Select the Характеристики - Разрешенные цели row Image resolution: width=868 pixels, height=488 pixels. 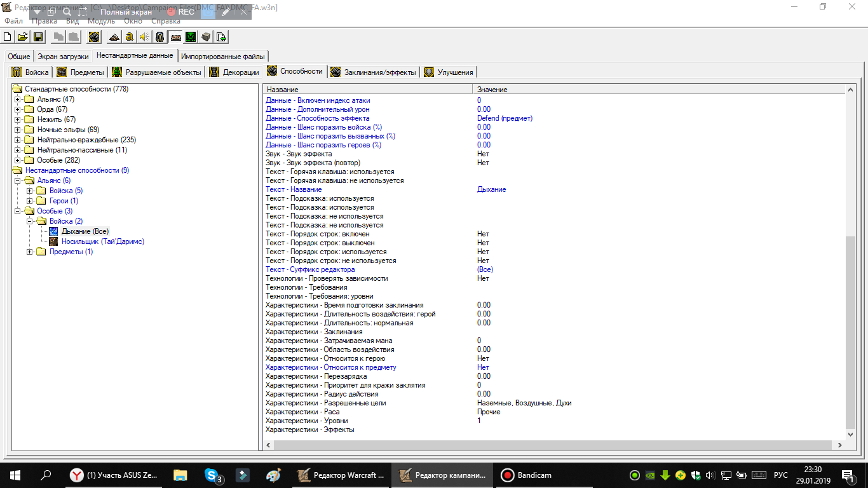tap(555, 403)
